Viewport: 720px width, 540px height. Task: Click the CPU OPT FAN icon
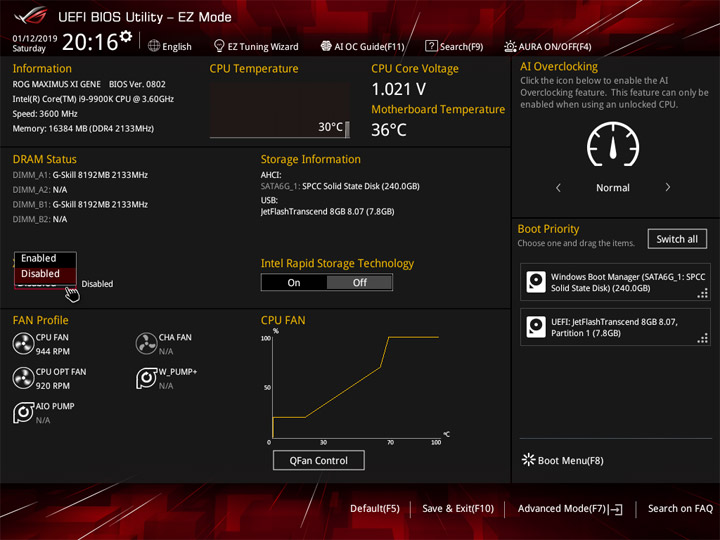pyautogui.click(x=23, y=378)
